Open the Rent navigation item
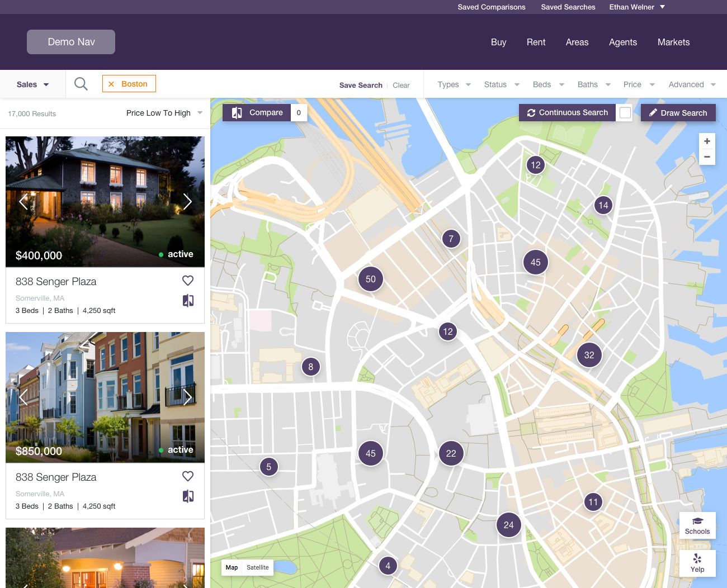 point(536,42)
